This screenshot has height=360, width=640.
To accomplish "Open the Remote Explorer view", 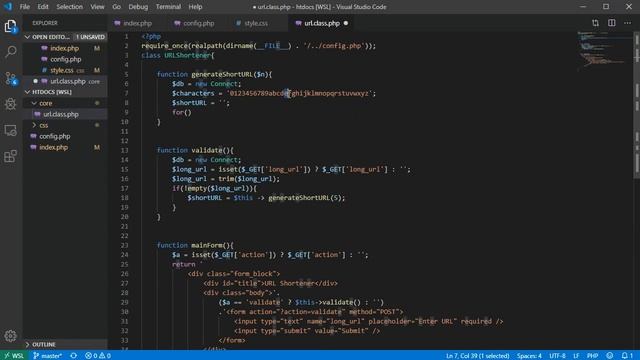I will [11, 130].
